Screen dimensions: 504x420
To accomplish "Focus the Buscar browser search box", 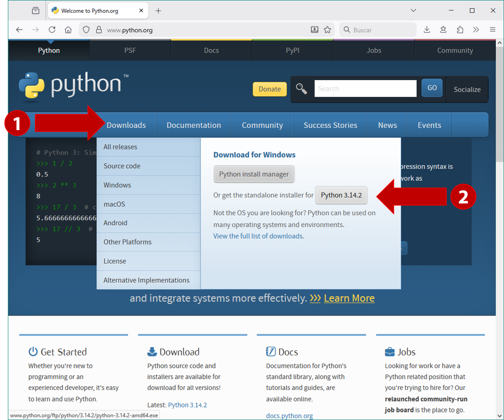I will (x=378, y=30).
